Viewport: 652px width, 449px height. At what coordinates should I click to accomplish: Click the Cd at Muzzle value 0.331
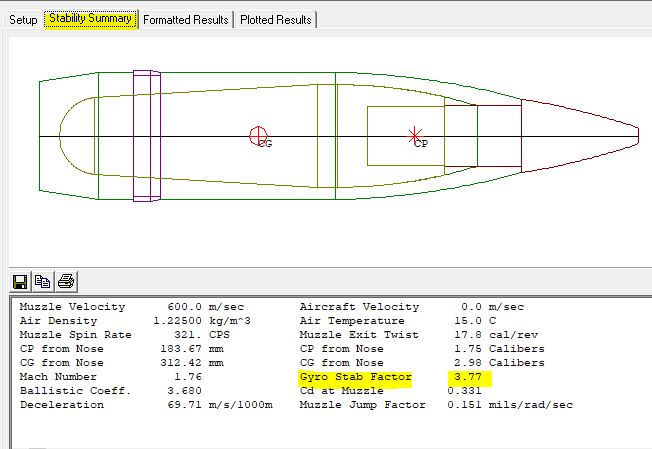click(x=466, y=391)
